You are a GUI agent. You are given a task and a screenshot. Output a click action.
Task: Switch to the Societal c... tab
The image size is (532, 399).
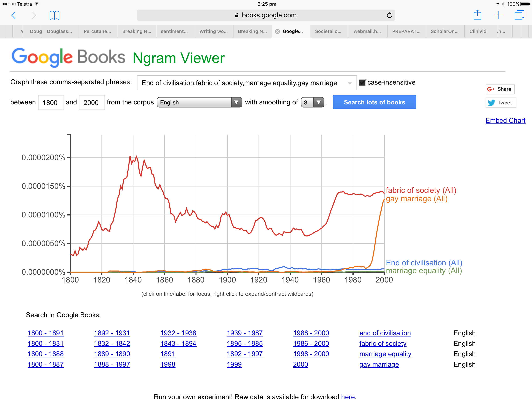[328, 31]
